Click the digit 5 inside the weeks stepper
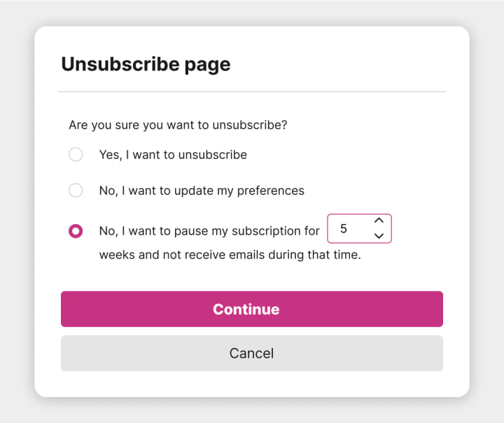 (x=344, y=229)
